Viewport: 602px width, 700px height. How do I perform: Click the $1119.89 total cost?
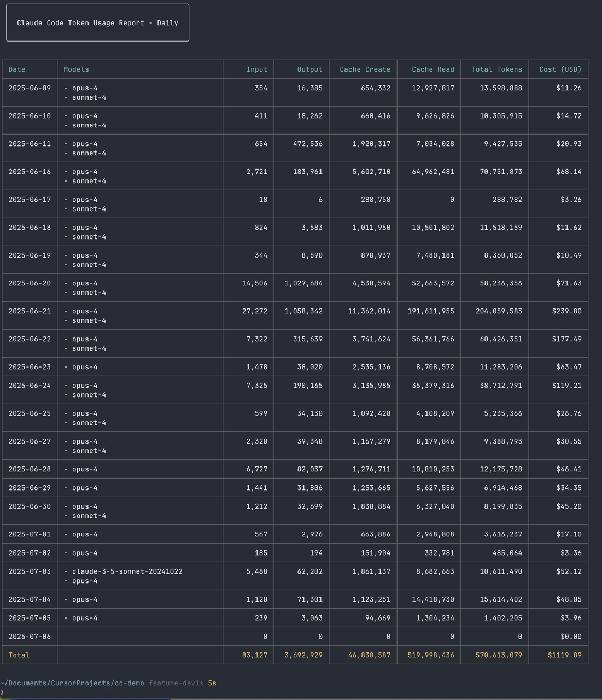coord(564,655)
